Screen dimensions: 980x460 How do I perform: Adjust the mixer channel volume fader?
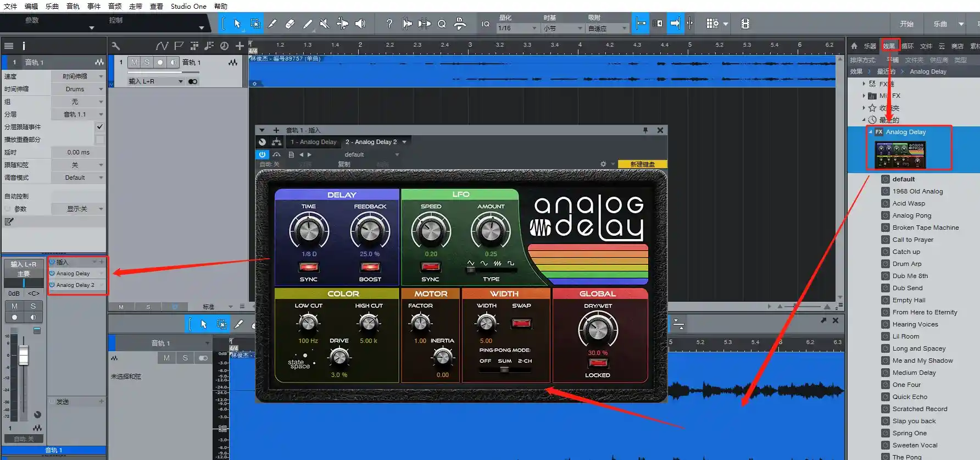[24, 356]
